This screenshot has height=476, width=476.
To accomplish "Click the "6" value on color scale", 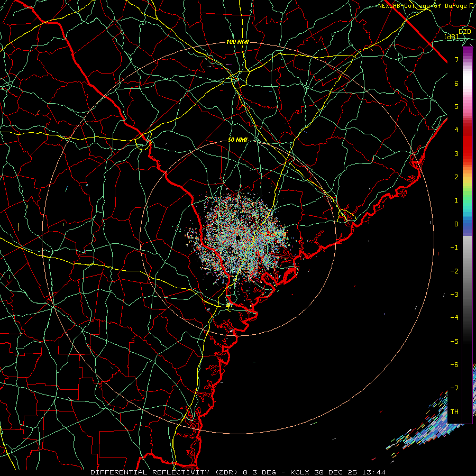I will (456, 83).
